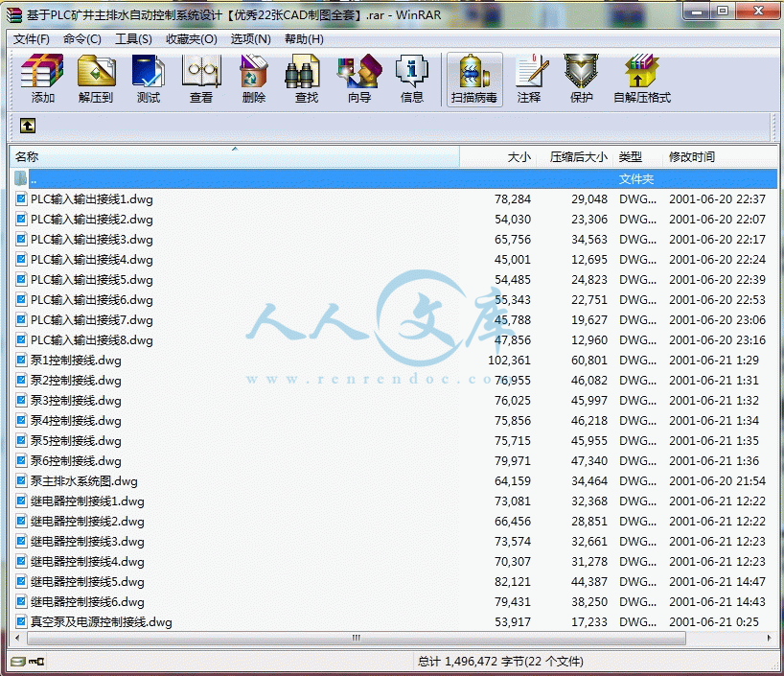This screenshot has height=676, width=784.
Task: Select file 泵3控制接线.dwg
Action: click(x=76, y=401)
